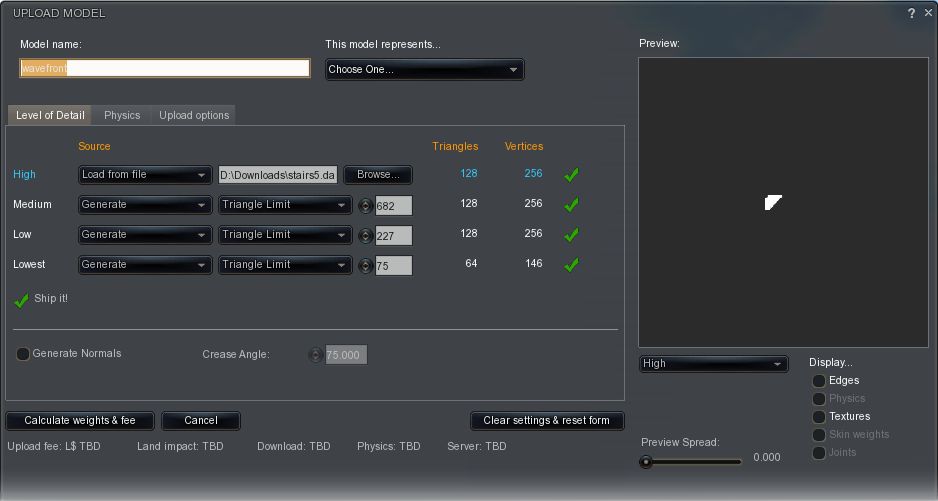
Task: Toggle the Edges display checkbox
Action: click(819, 381)
